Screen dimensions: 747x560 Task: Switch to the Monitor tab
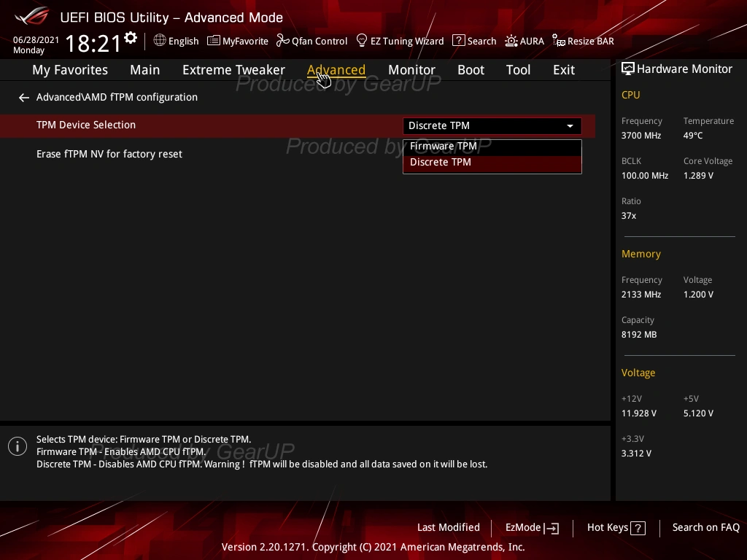pyautogui.click(x=411, y=69)
